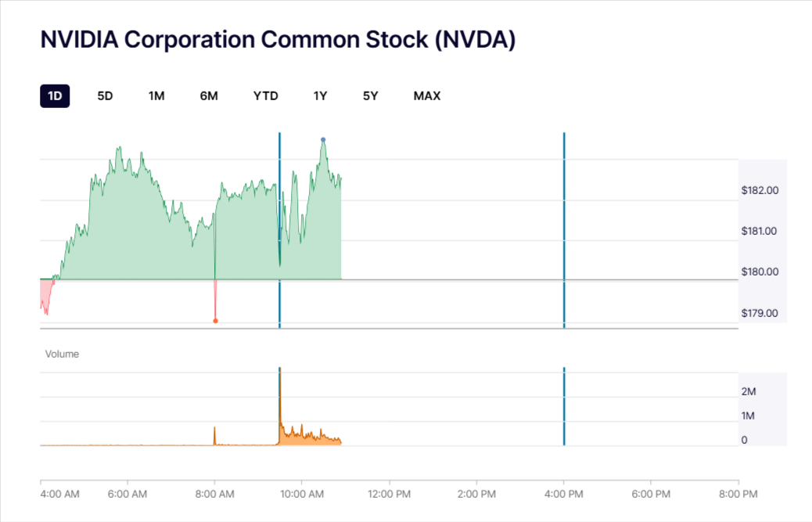The height and width of the screenshot is (522, 812).
Task: Select the 1D time range tab
Action: point(55,95)
